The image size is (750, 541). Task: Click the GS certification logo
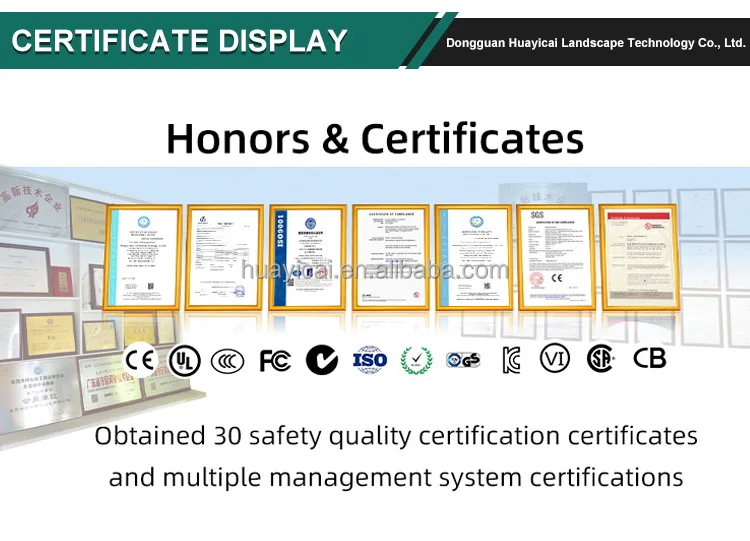pyautogui.click(x=463, y=360)
